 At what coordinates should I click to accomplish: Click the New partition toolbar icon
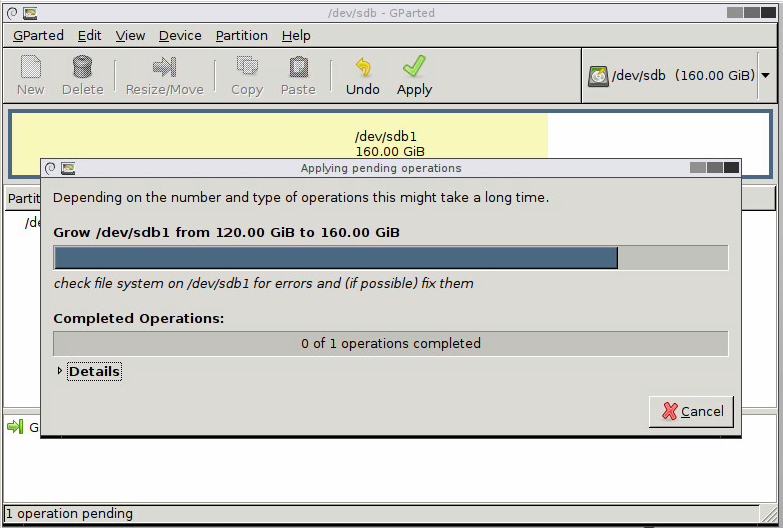coord(31,68)
